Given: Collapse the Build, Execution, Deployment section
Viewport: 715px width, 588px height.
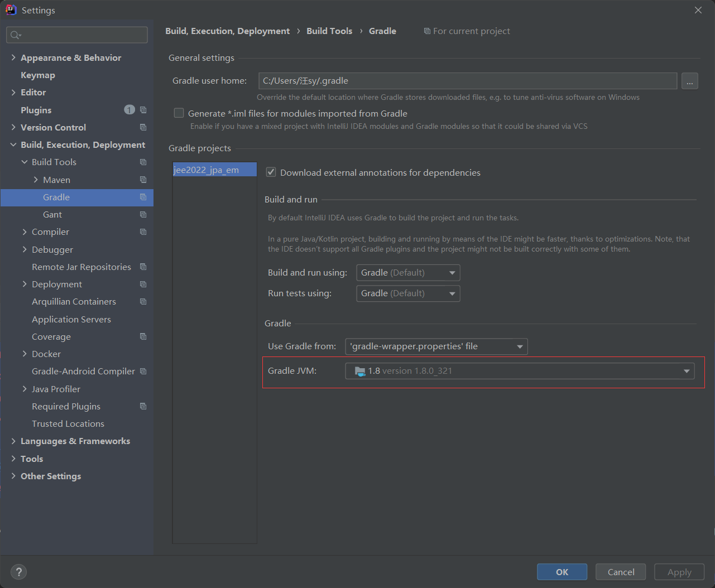Looking at the screenshot, I should 13,144.
